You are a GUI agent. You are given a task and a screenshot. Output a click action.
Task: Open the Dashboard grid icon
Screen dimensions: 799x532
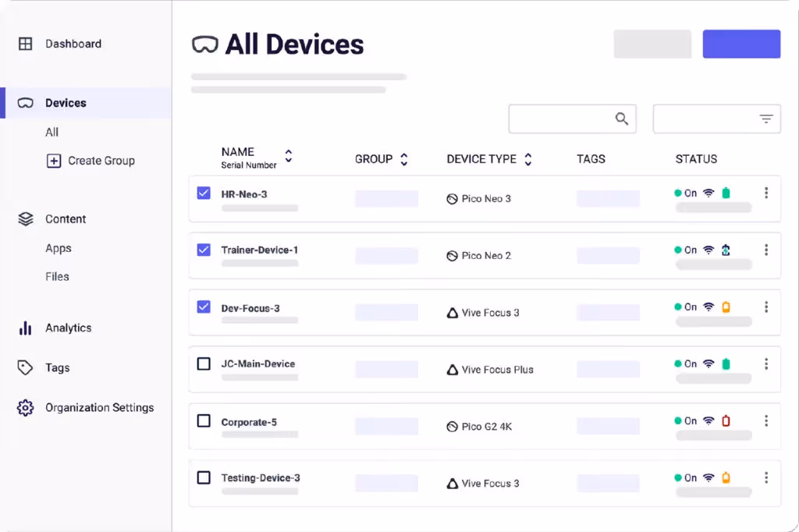[25, 44]
